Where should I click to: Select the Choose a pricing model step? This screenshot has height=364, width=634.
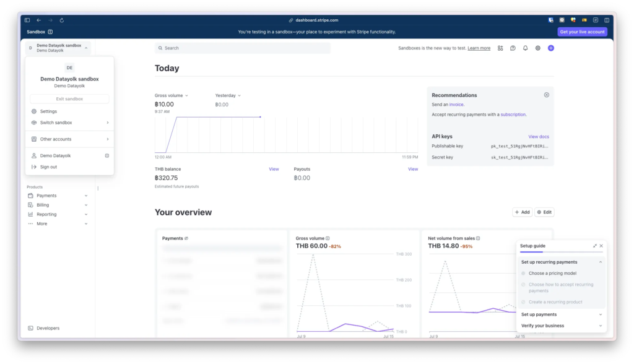tap(552, 274)
